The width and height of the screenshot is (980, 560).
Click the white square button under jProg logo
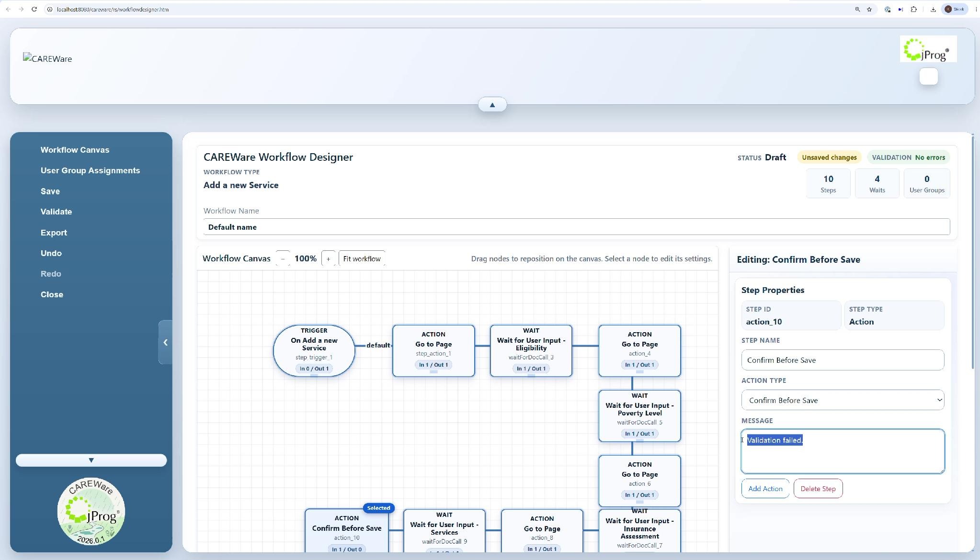[928, 77]
